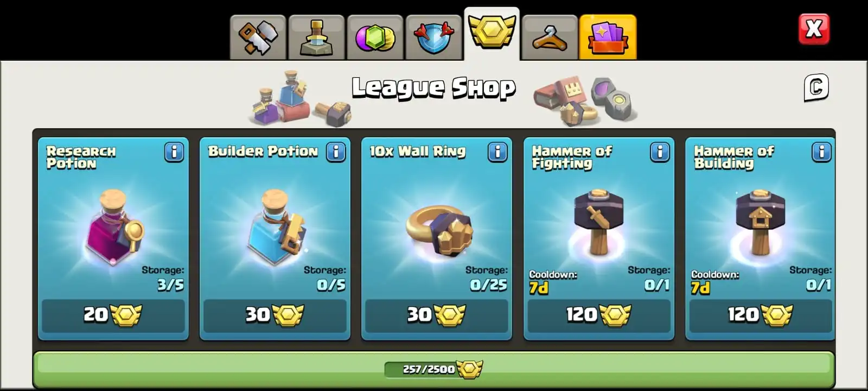
Task: Show info for Hammer of Building
Action: [821, 152]
